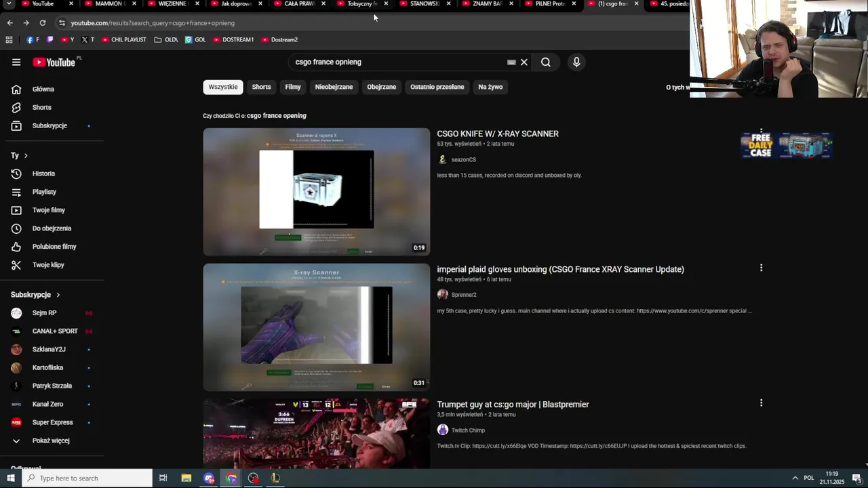The image size is (868, 488).
Task: Open Super Express subscription channel
Action: [52, 423]
